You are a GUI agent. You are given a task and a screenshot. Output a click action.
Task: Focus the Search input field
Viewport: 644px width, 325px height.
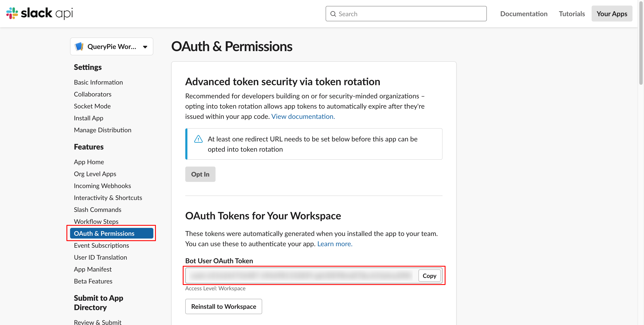click(410, 14)
